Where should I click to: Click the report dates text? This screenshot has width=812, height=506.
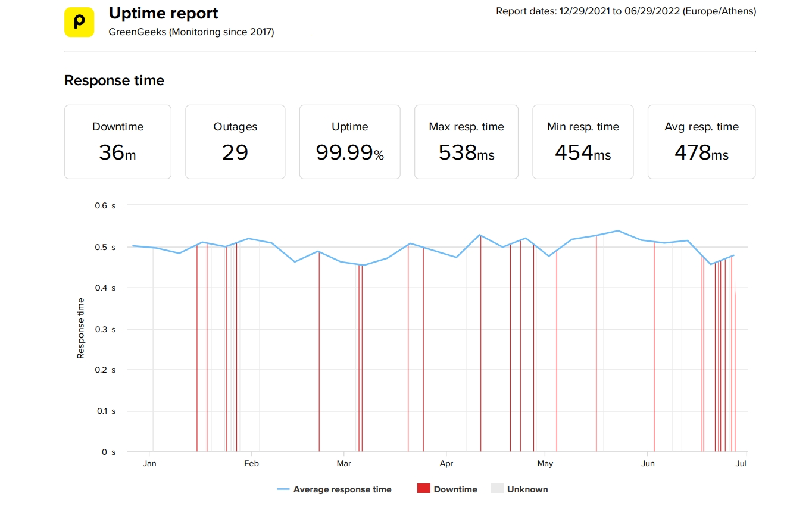[x=626, y=11]
